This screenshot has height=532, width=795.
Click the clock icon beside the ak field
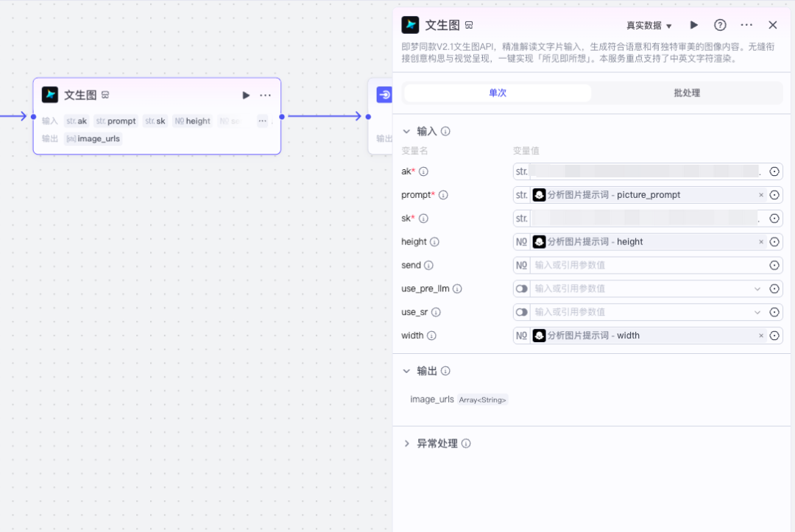(x=774, y=171)
